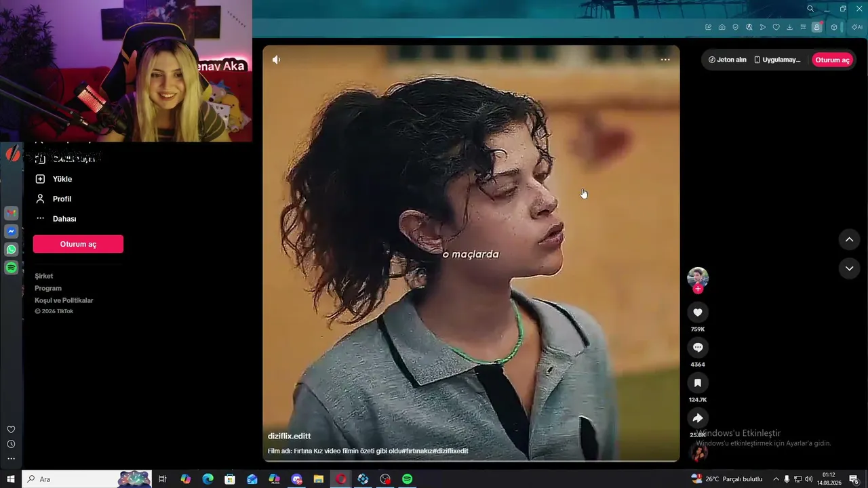Open Microsoft Store from the taskbar

pos(230,479)
